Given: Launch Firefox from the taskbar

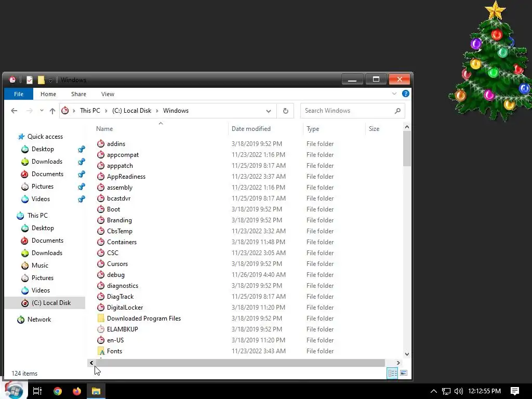Looking at the screenshot, I should tap(77, 391).
